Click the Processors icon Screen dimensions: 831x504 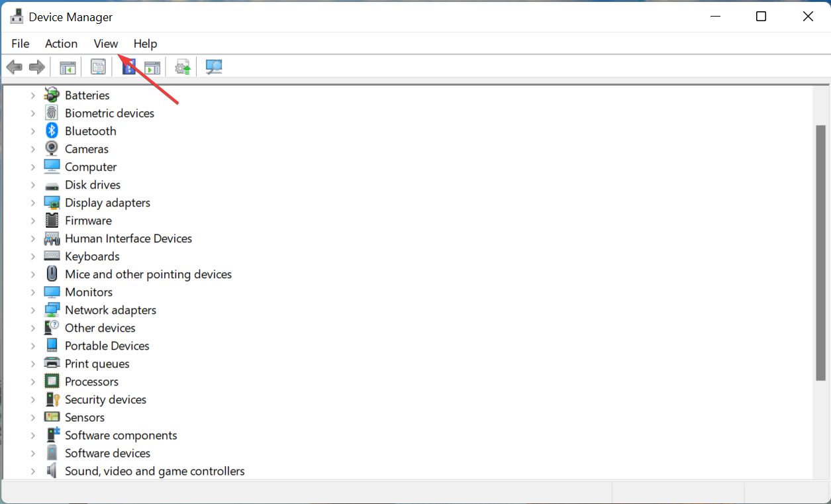[52, 381]
